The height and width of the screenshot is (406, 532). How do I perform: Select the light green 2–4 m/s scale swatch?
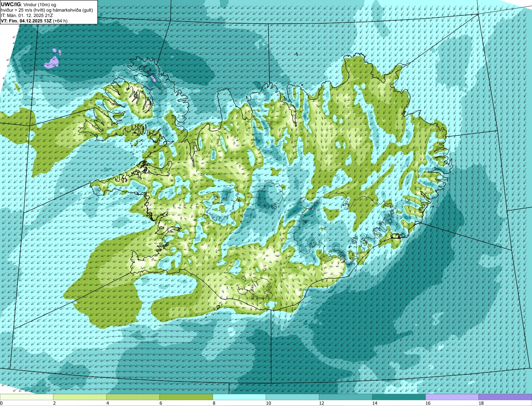click(x=80, y=397)
